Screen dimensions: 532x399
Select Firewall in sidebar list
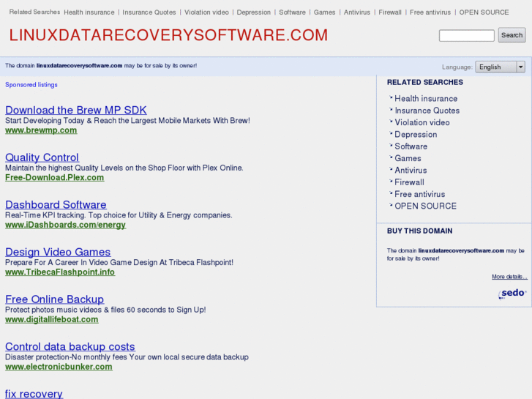pos(409,182)
